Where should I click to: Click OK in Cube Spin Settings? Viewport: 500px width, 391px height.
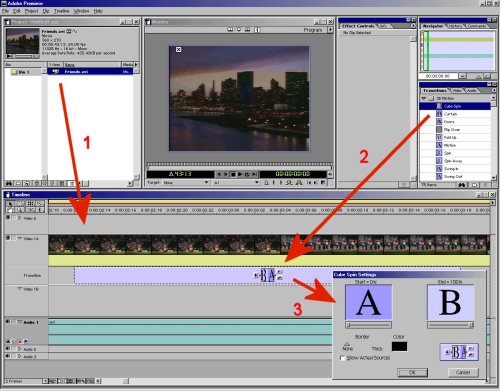[412, 372]
